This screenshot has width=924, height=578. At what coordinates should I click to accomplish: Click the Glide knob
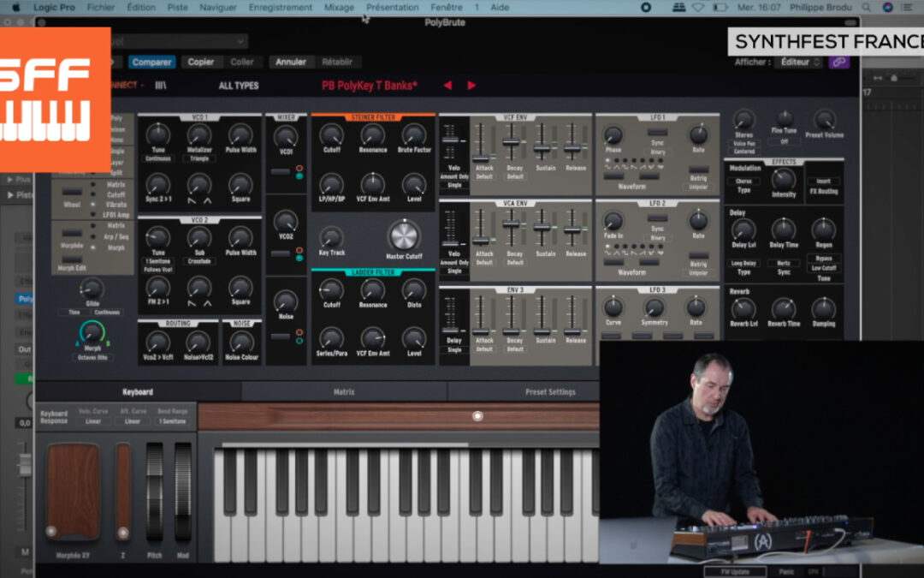point(92,289)
